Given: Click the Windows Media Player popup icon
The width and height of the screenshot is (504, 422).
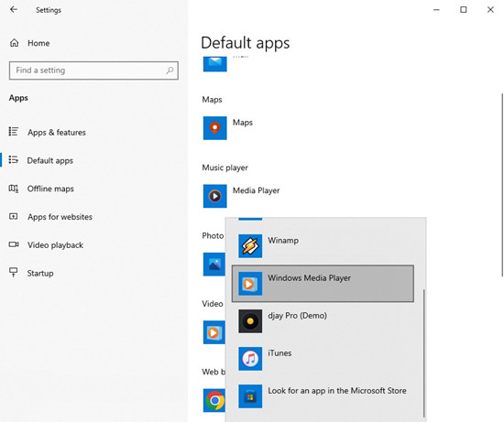Looking at the screenshot, I should pyautogui.click(x=250, y=284).
